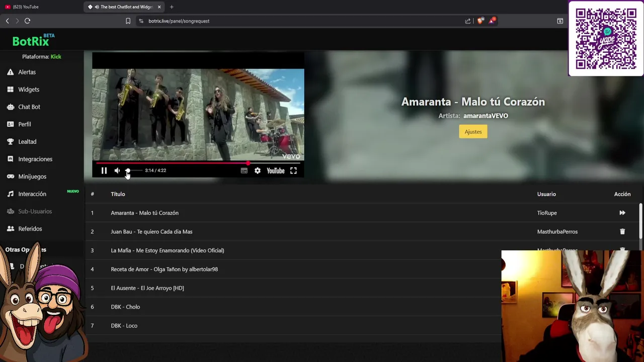The height and width of the screenshot is (362, 644).
Task: Click the Alertas bell icon
Action: [10, 72]
